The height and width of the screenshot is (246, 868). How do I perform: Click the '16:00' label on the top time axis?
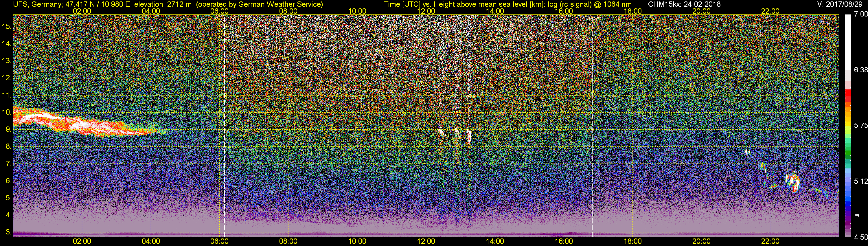tap(564, 11)
